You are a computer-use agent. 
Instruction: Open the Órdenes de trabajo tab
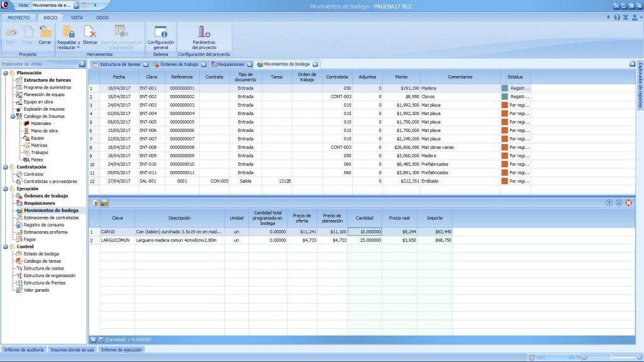(x=178, y=64)
